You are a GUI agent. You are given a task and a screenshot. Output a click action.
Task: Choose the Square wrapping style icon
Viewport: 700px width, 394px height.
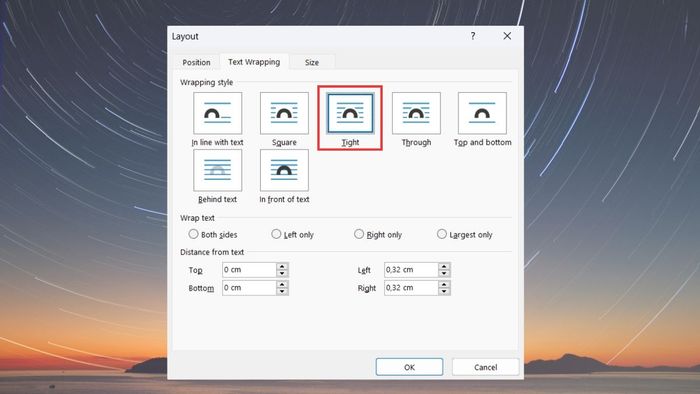(284, 113)
